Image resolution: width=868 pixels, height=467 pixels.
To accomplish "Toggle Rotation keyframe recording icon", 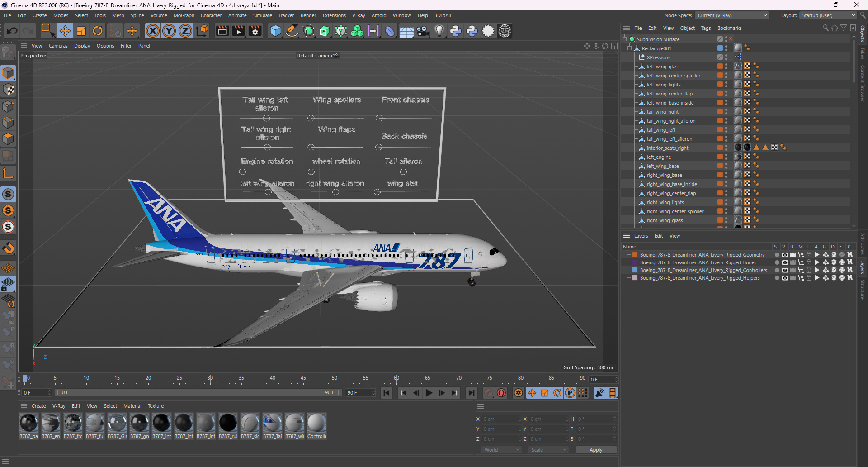I will (557, 393).
